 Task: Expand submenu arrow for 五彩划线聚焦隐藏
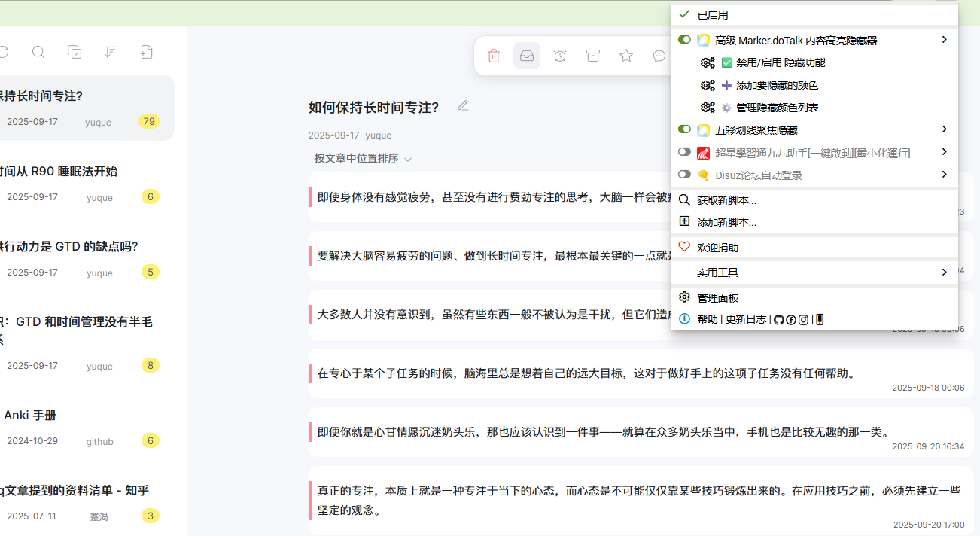[944, 129]
